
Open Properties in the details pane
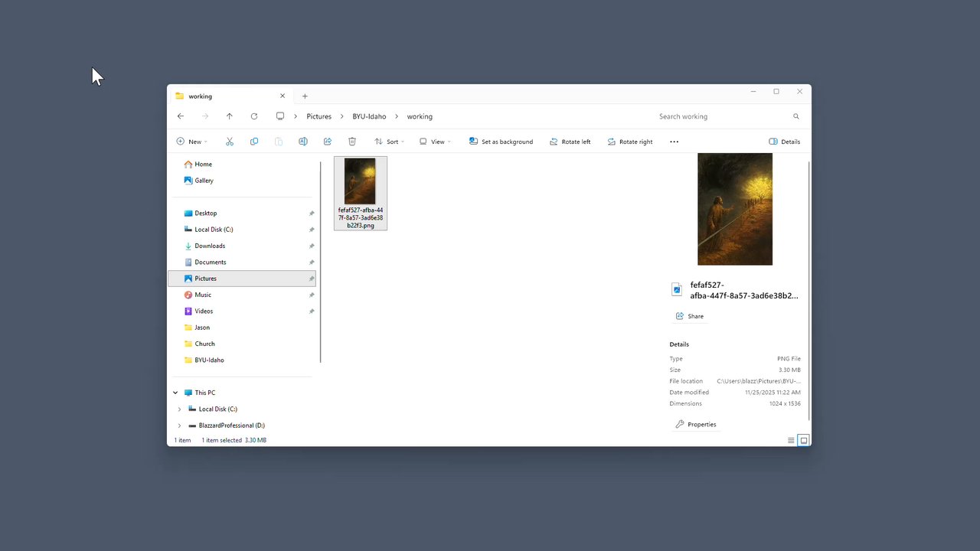click(x=696, y=424)
